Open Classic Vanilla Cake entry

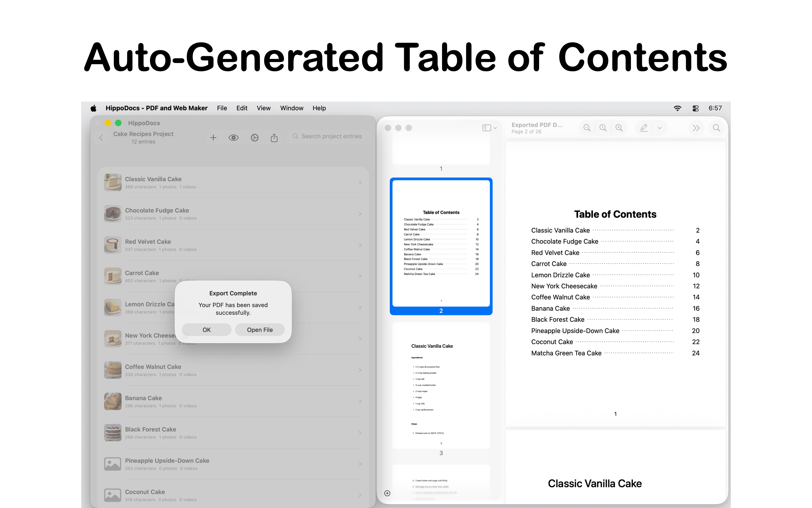tap(233, 182)
